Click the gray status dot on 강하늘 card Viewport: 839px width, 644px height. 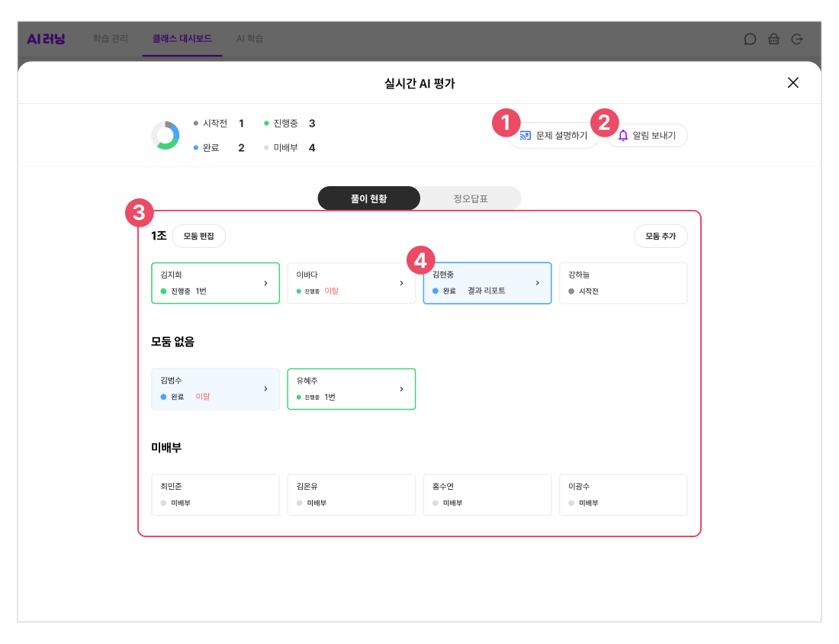[571, 291]
